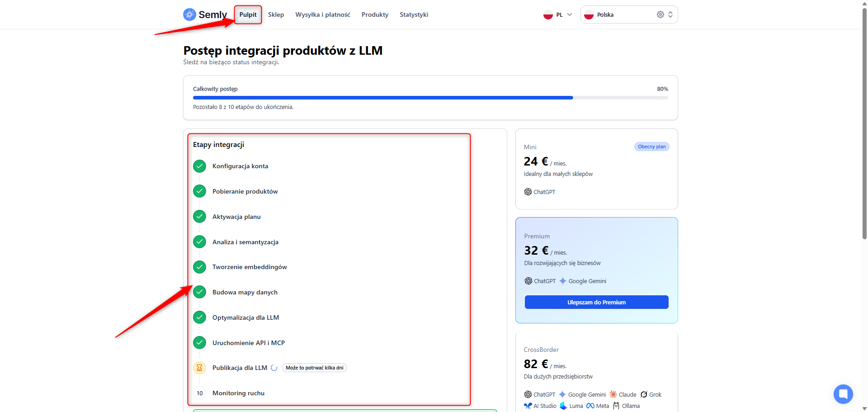Click the Ulepszam do Premium button

coord(596,302)
